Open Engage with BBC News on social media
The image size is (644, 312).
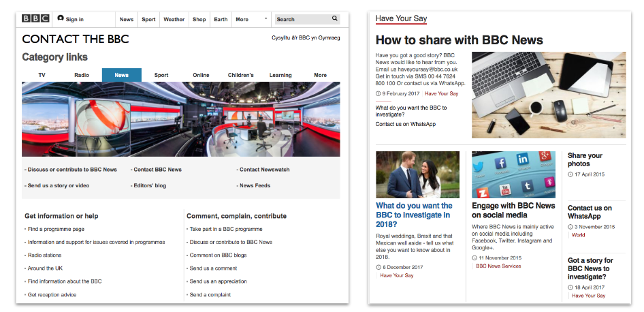513,210
